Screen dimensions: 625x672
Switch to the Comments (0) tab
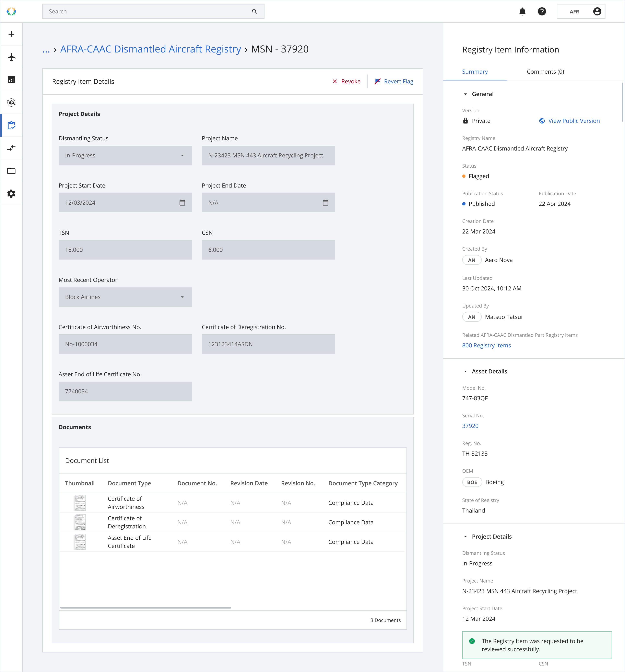(x=545, y=72)
